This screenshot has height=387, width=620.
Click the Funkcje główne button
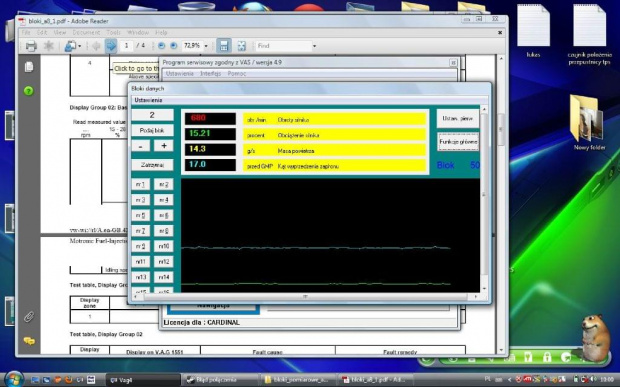[x=458, y=142]
